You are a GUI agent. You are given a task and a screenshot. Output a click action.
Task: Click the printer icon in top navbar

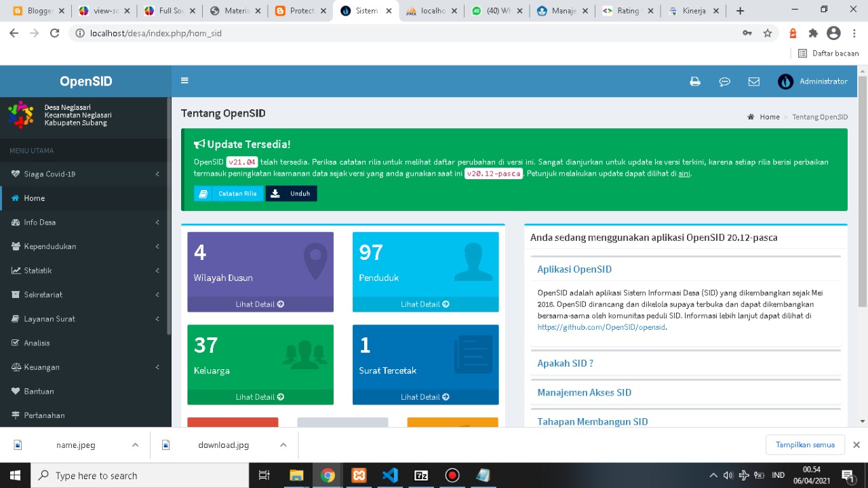tap(695, 81)
